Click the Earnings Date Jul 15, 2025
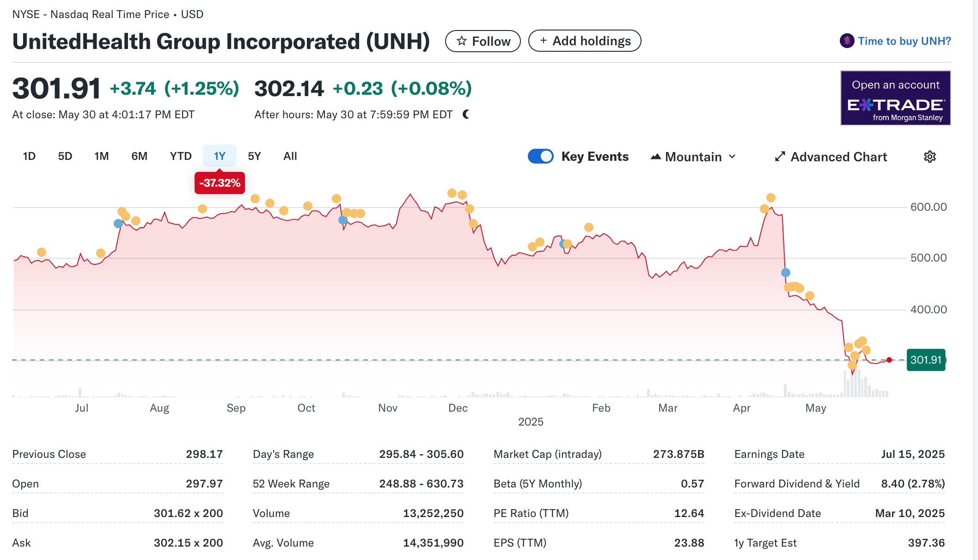 [913, 454]
